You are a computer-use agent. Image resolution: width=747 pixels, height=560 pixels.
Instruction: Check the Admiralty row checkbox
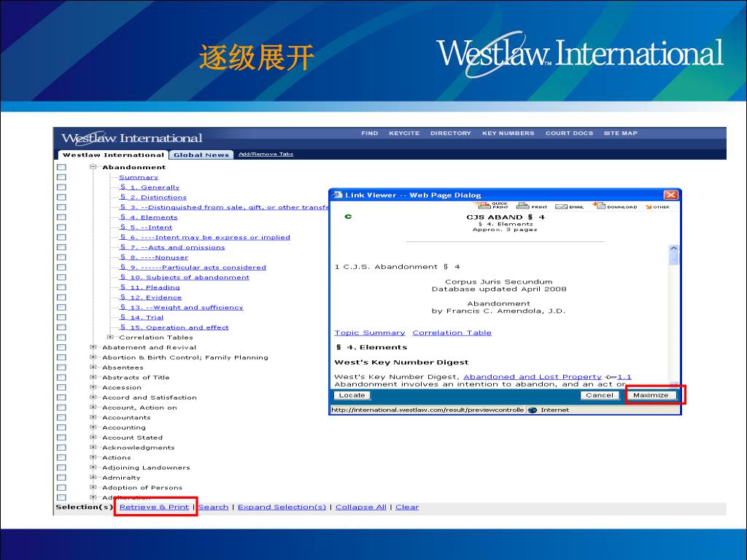(x=61, y=477)
